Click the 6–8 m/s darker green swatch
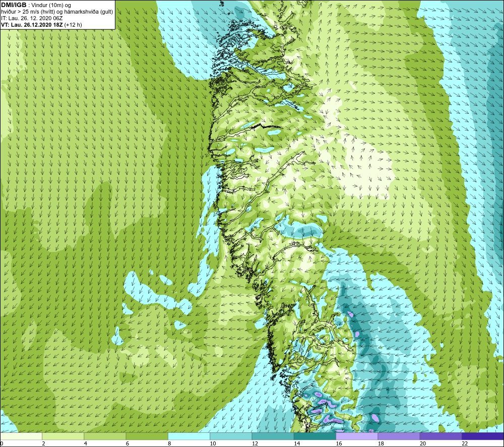Viewport: 504px width, 447px height. pyautogui.click(x=147, y=436)
